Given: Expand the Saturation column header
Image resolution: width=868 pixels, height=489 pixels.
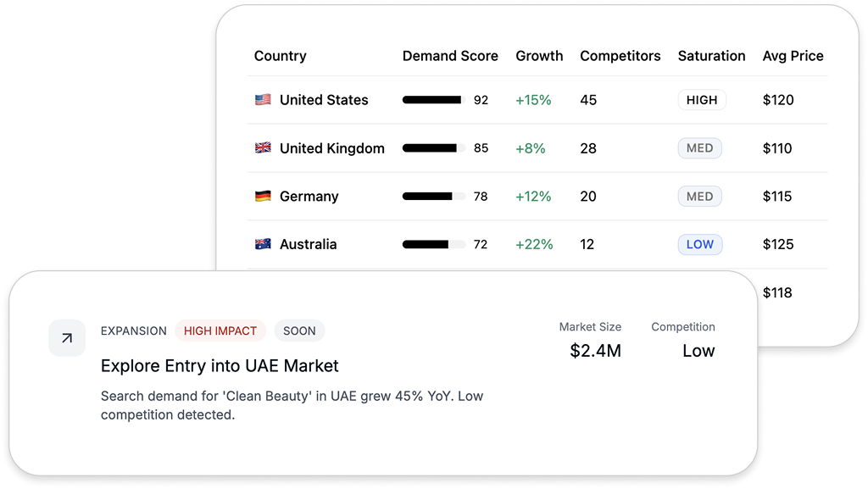Looking at the screenshot, I should (711, 56).
